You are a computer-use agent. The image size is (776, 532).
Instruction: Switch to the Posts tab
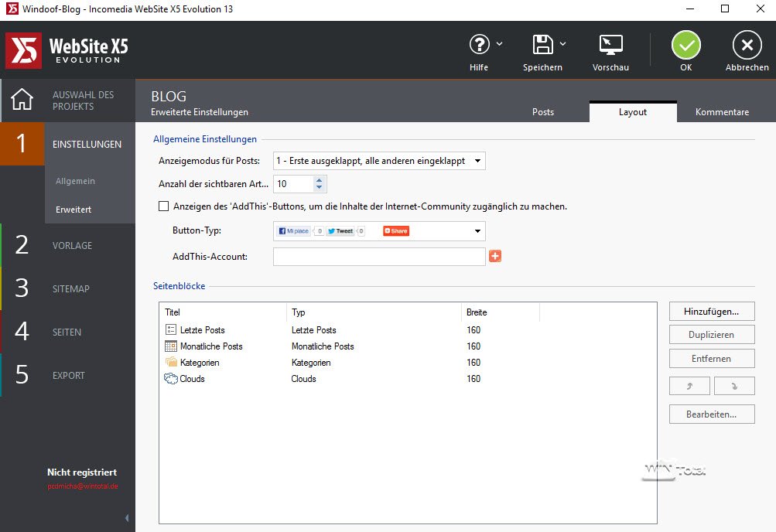coord(543,112)
